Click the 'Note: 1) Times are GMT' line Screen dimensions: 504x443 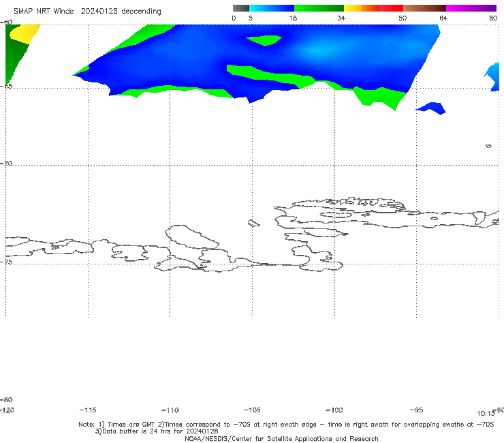286,425
